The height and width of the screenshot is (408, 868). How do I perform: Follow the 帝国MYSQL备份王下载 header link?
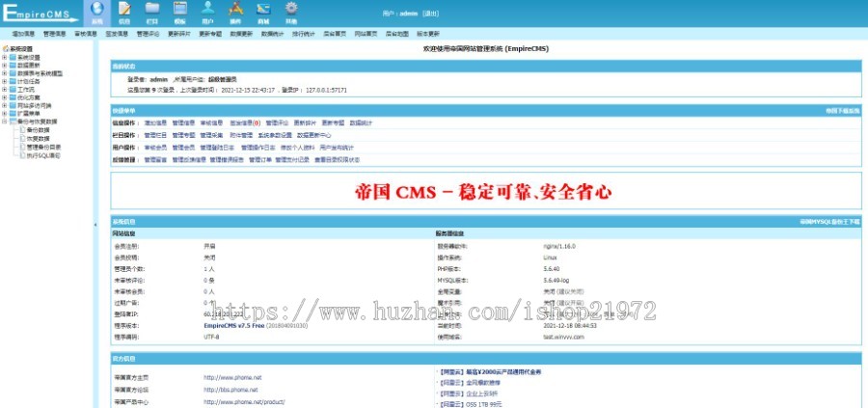coord(830,222)
